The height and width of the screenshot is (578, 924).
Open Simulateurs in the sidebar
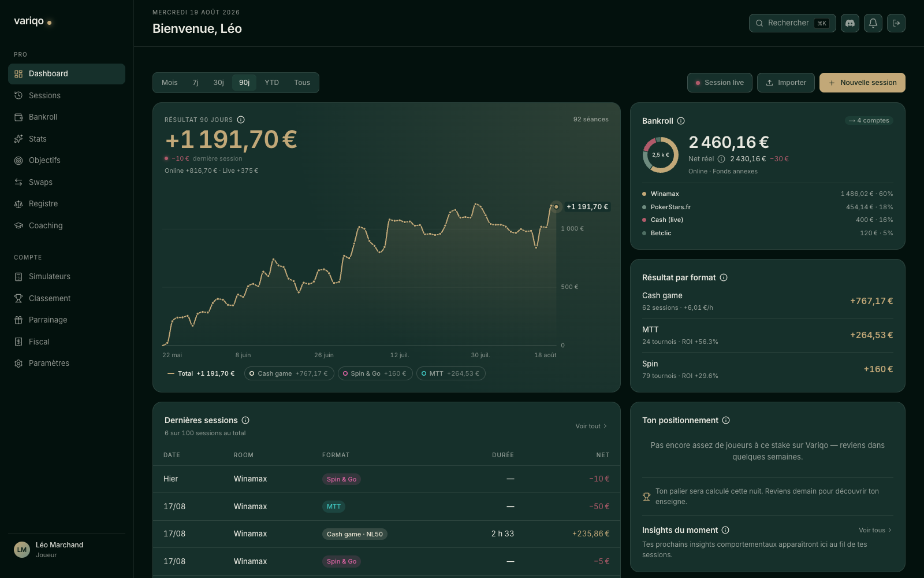(x=66, y=276)
